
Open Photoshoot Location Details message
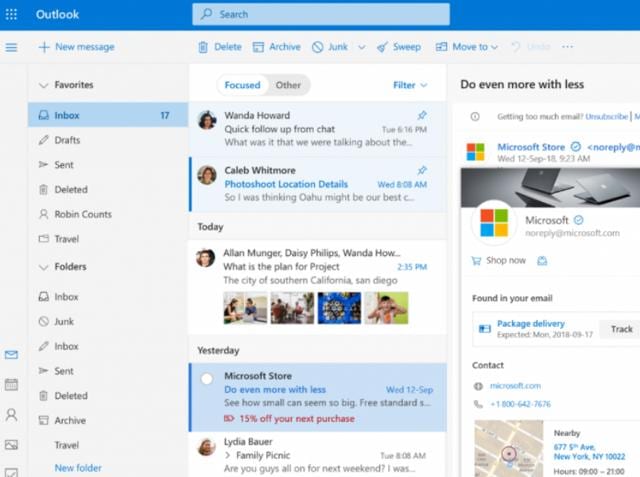[x=318, y=184]
